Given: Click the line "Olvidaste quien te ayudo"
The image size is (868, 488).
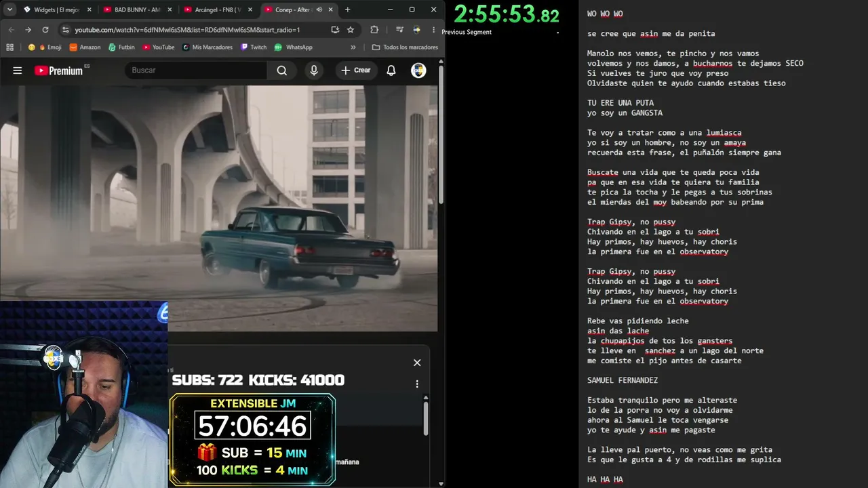Looking at the screenshot, I should click(686, 83).
